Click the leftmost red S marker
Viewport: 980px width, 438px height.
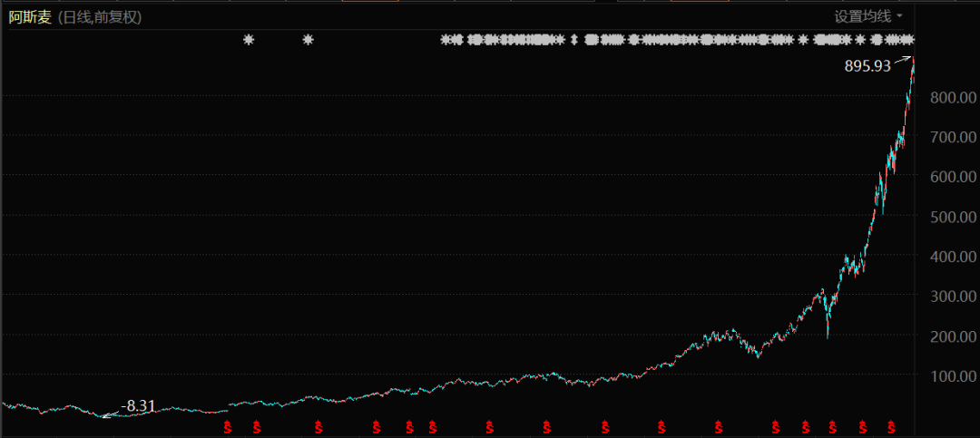[x=228, y=427]
